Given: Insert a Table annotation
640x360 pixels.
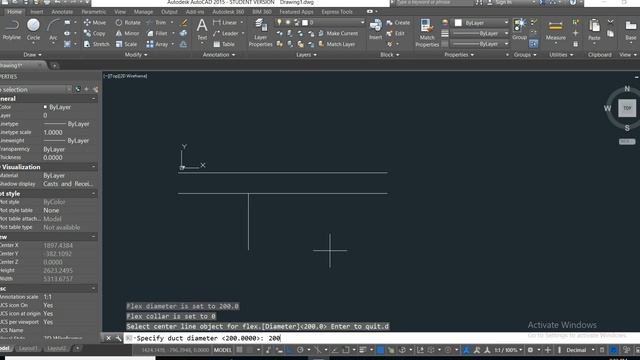Looking at the screenshot, I should tap(224, 44).
